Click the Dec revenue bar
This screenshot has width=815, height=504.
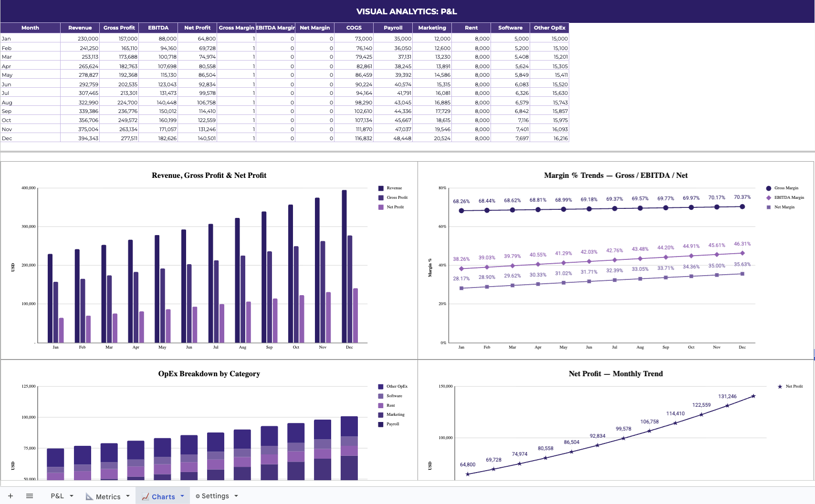pos(344,266)
